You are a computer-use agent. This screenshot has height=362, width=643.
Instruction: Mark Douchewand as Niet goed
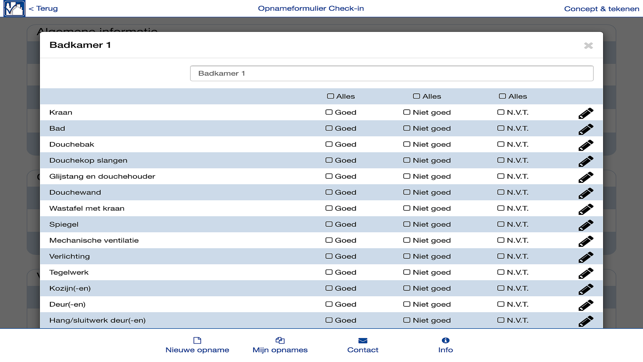click(x=406, y=192)
